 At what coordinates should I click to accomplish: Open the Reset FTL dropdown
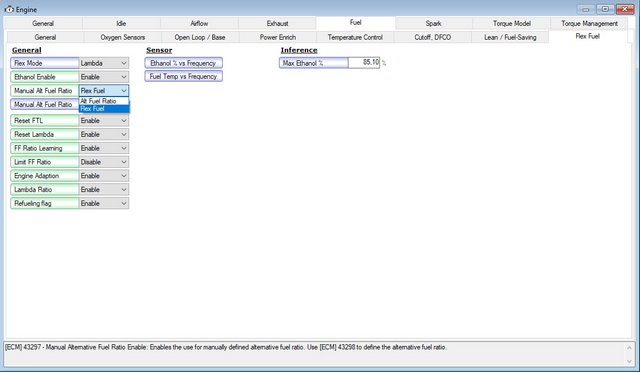click(104, 120)
